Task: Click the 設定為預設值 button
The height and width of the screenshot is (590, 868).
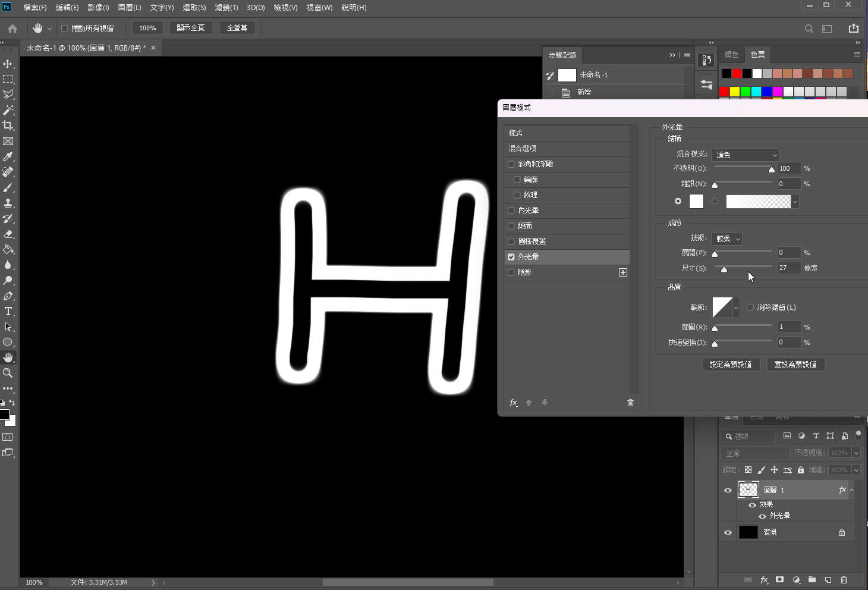Action: click(731, 364)
